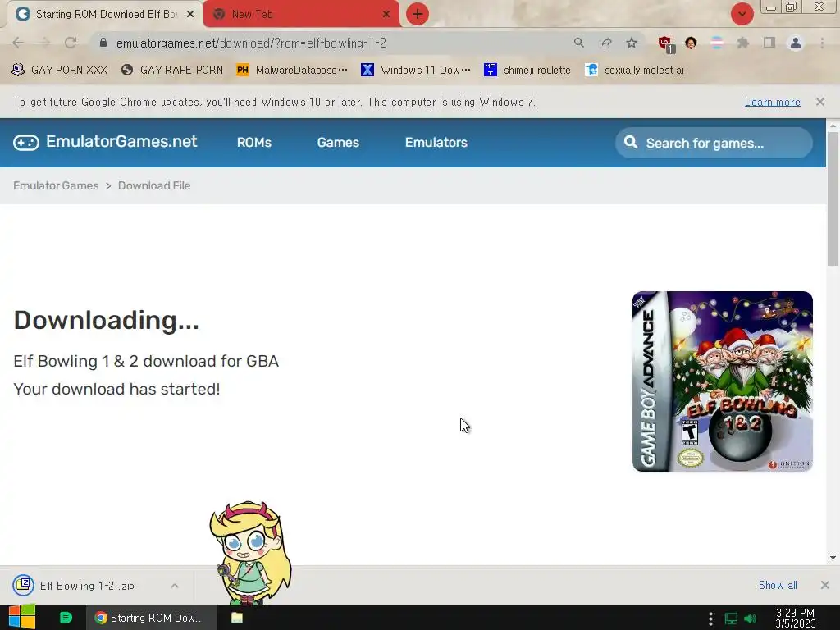840x630 pixels.
Task: Open the uBlock Origin extension icon
Action: [x=666, y=44]
